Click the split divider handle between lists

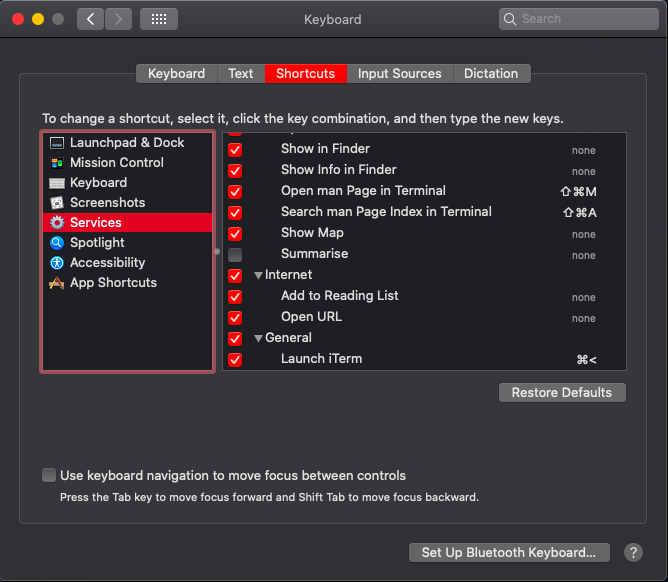pos(217,251)
